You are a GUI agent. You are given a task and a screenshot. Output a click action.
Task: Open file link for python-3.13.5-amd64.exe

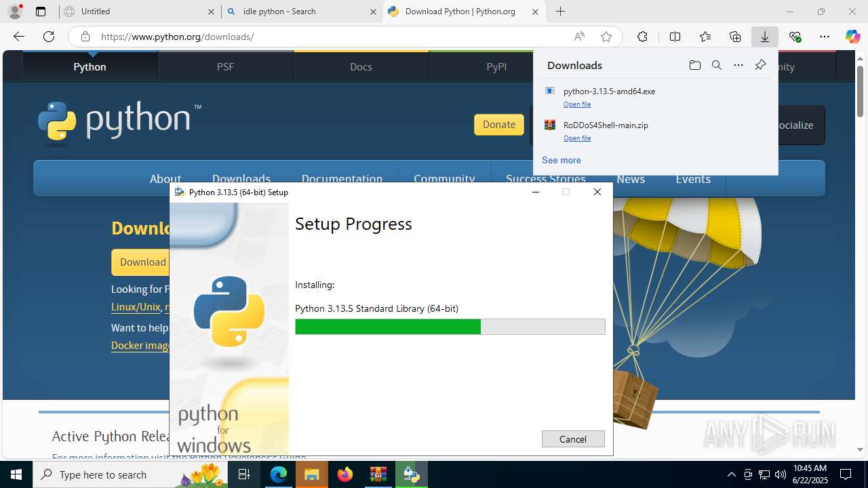(577, 104)
